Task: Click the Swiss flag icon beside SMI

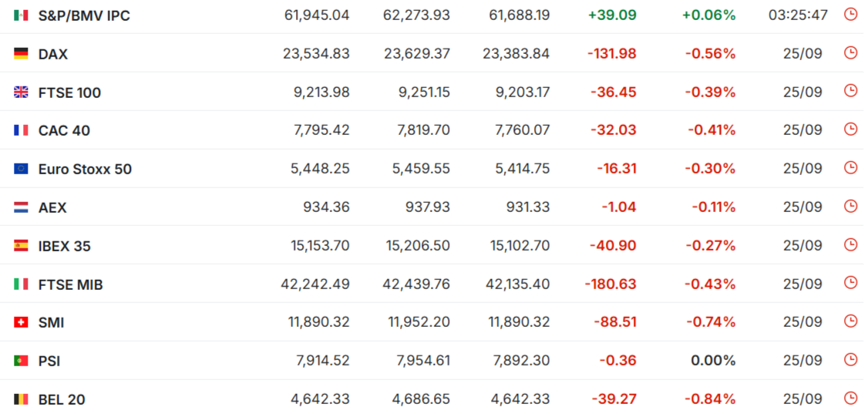Action: [x=21, y=322]
